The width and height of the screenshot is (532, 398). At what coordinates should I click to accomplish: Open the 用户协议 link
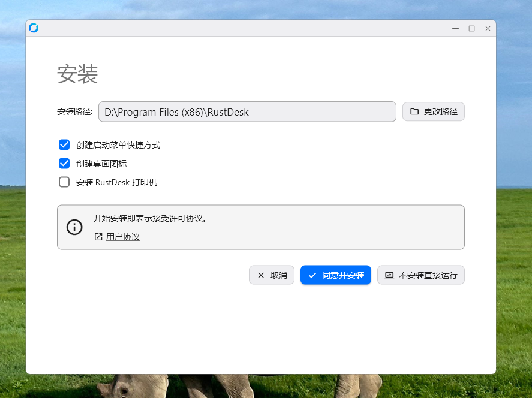click(x=122, y=237)
